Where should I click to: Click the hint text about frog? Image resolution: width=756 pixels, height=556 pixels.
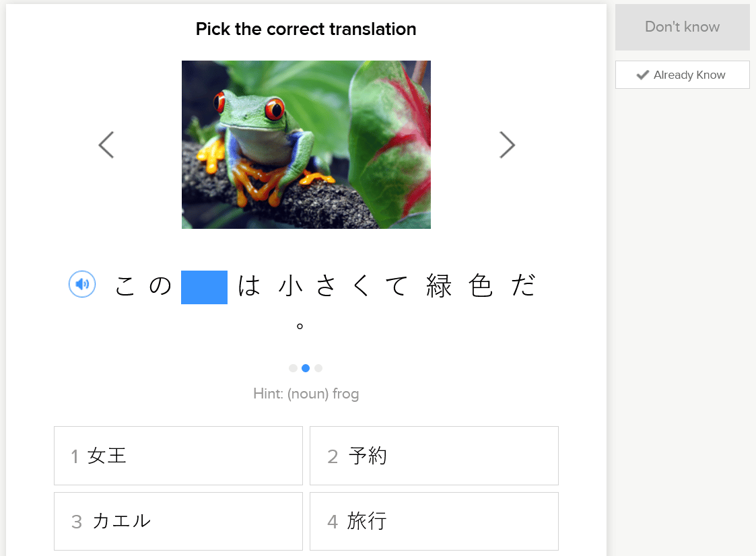(x=306, y=394)
